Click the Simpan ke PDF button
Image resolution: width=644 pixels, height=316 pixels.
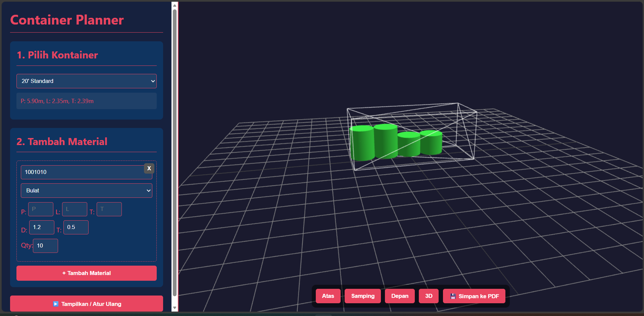(474, 296)
